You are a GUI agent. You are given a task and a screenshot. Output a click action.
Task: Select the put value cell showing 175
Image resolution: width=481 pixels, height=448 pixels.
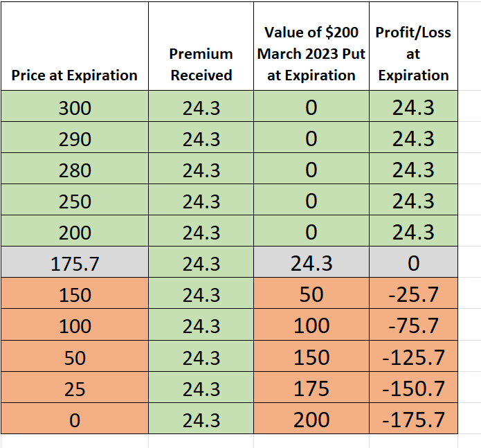311,388
